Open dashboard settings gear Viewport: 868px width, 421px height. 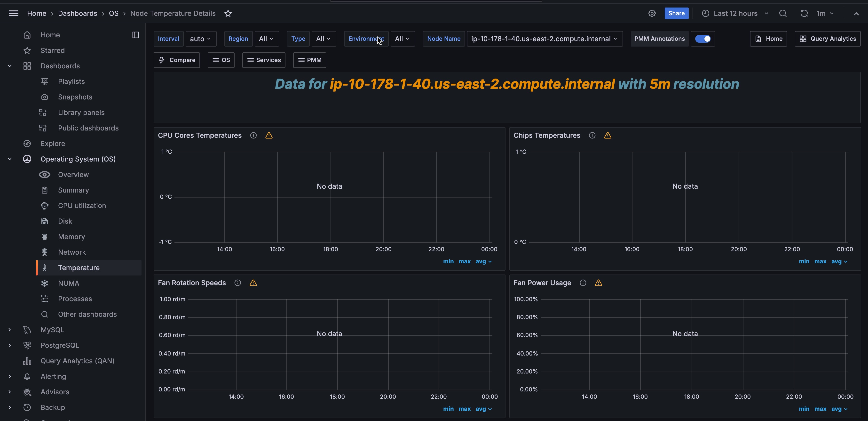click(x=652, y=14)
